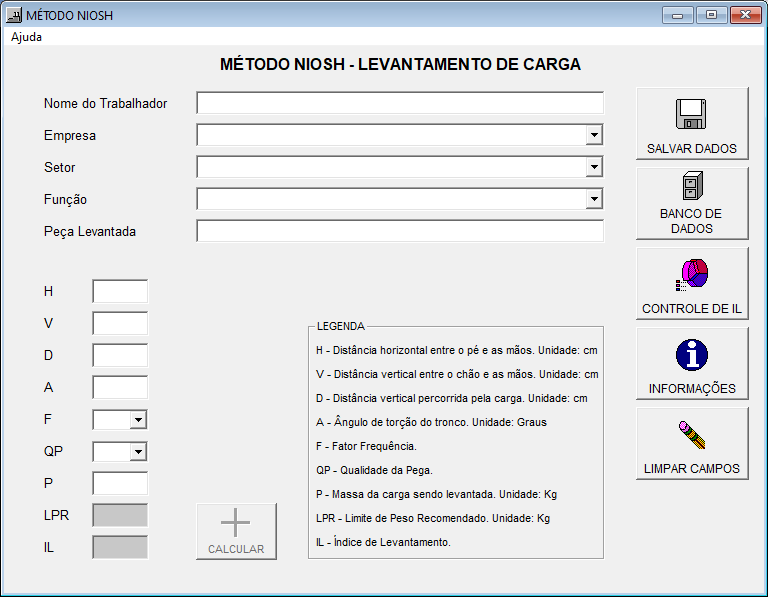Open the F frequency factor dropdown

pyautogui.click(x=138, y=420)
